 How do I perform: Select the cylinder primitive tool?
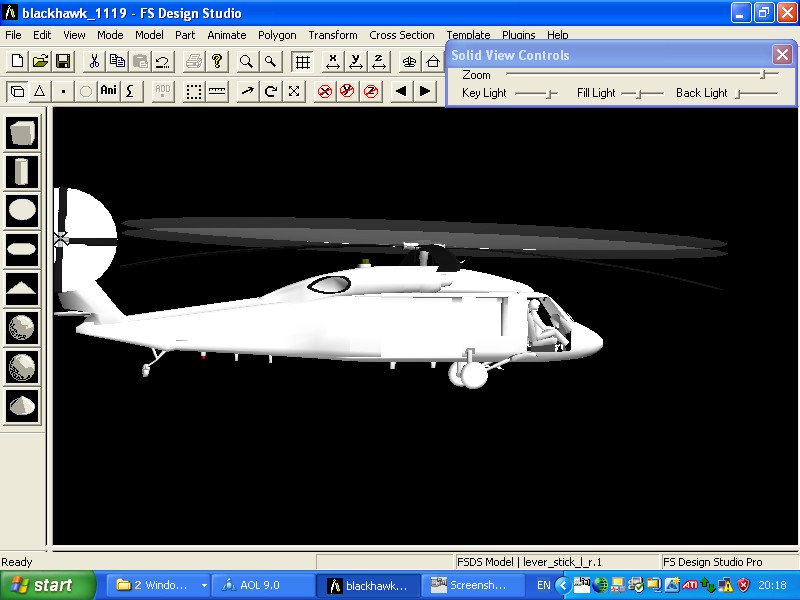click(22, 172)
